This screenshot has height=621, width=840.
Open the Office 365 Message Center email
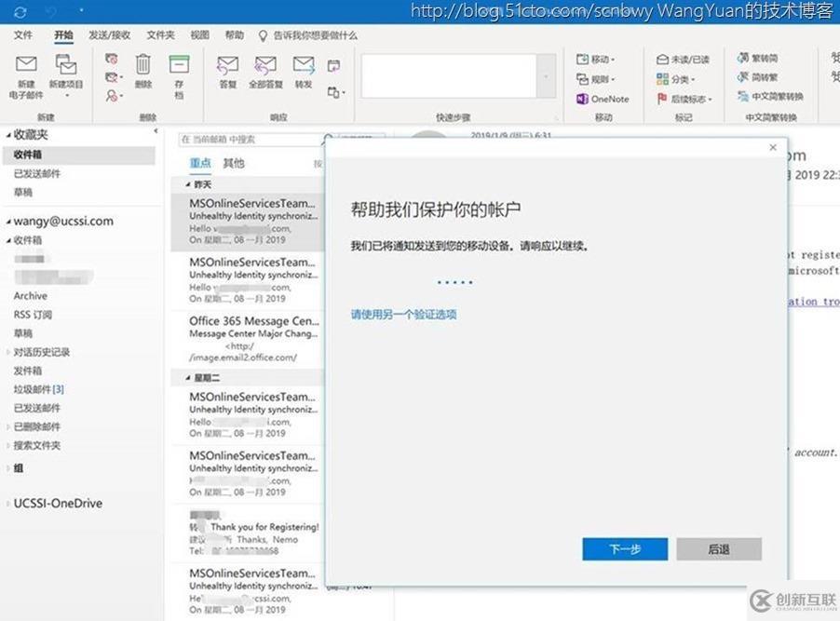[x=248, y=339]
